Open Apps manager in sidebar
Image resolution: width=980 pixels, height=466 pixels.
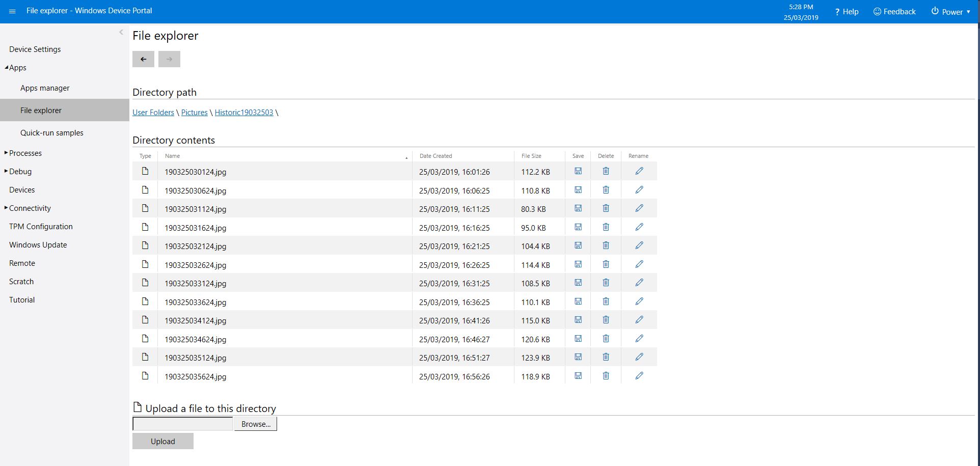45,88
